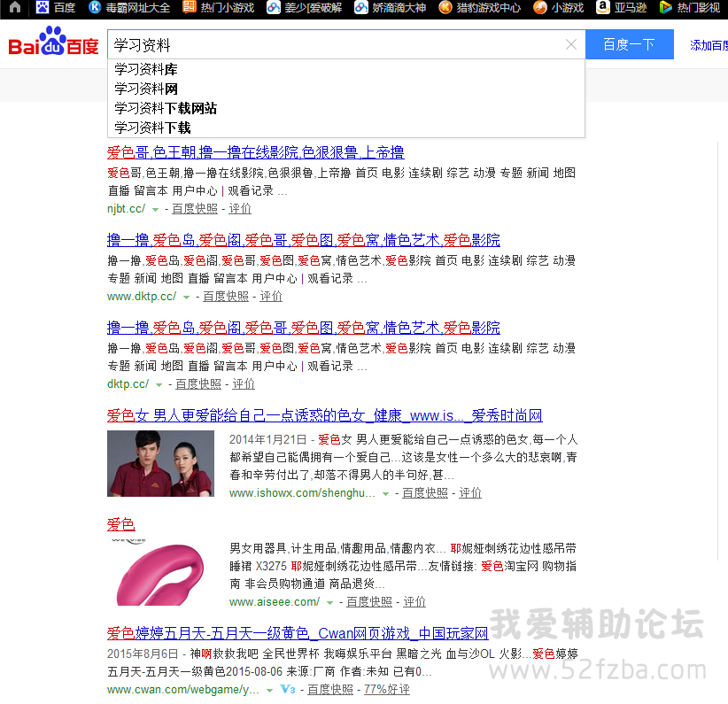
Task: Open the 猎豹游戏中心 bookmark
Action: click(x=480, y=7)
